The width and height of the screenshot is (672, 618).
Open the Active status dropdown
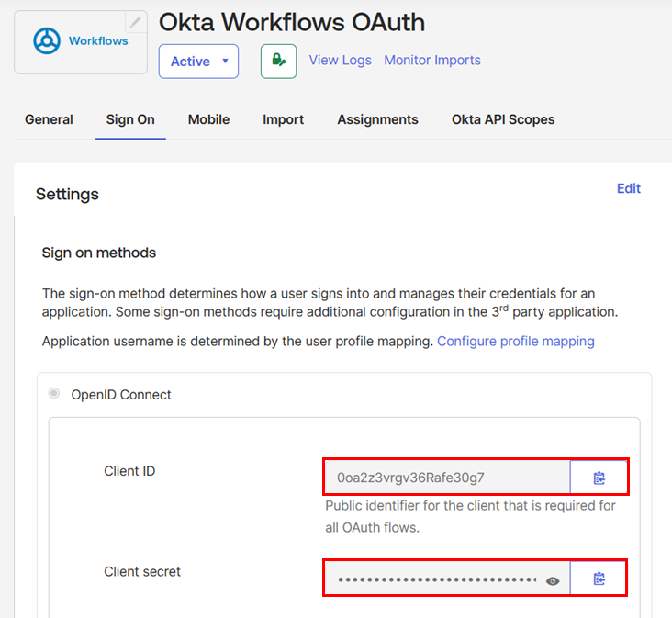[198, 62]
